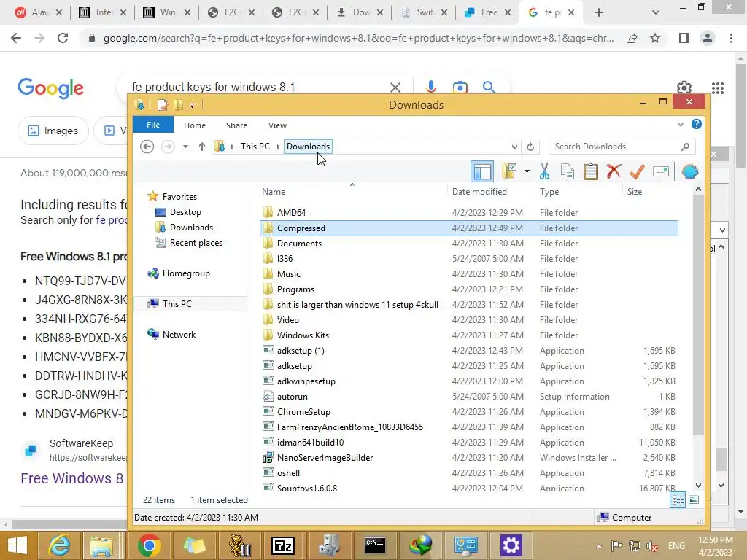Screen dimensions: 747x560
Task: Click the Search Downloads field
Action: pyautogui.click(x=622, y=147)
